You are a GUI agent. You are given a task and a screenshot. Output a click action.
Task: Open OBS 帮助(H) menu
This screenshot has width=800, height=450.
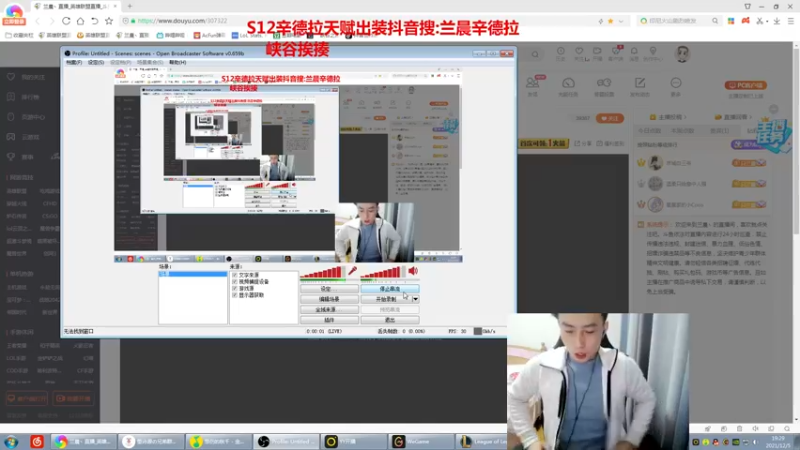tap(177, 62)
